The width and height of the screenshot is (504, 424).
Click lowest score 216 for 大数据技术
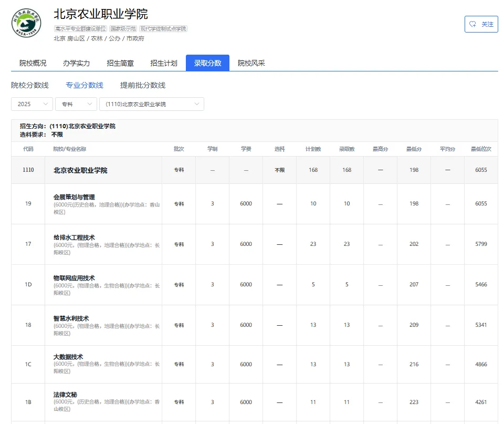click(414, 364)
